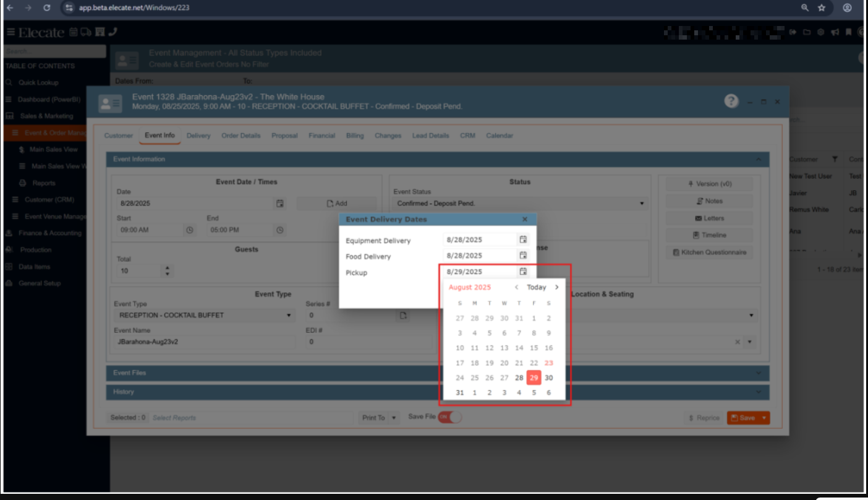
Task: Click the Event Name input field
Action: coord(204,342)
